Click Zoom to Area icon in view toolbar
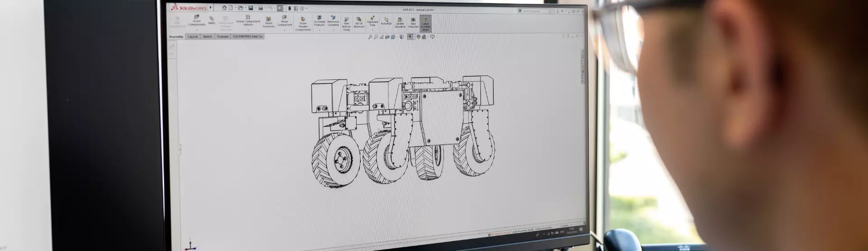This screenshot has height=251, width=868. tap(376, 37)
